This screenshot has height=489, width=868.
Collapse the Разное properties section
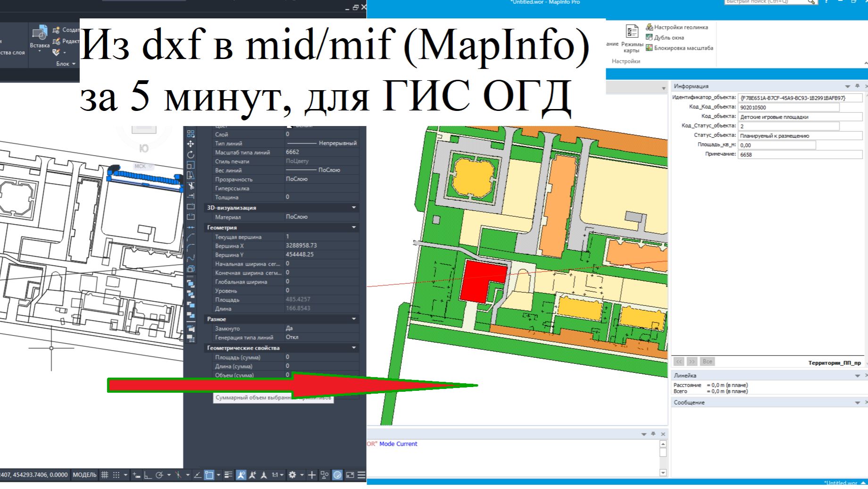354,319
